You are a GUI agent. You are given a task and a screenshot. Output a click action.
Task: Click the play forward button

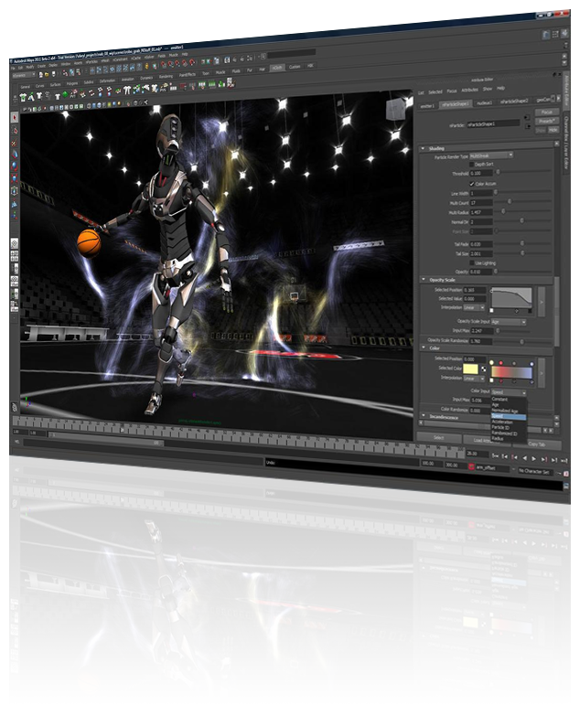534,459
